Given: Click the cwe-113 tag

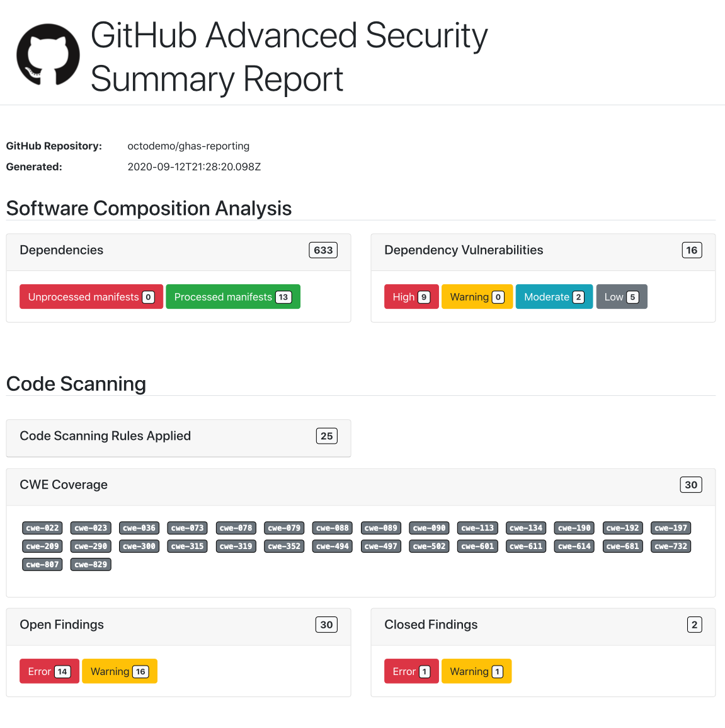Looking at the screenshot, I should click(477, 528).
